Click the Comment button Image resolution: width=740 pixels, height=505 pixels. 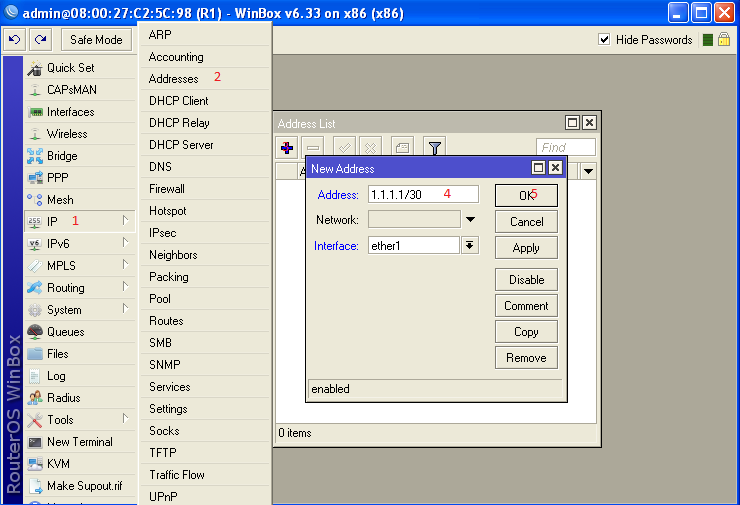tap(526, 306)
